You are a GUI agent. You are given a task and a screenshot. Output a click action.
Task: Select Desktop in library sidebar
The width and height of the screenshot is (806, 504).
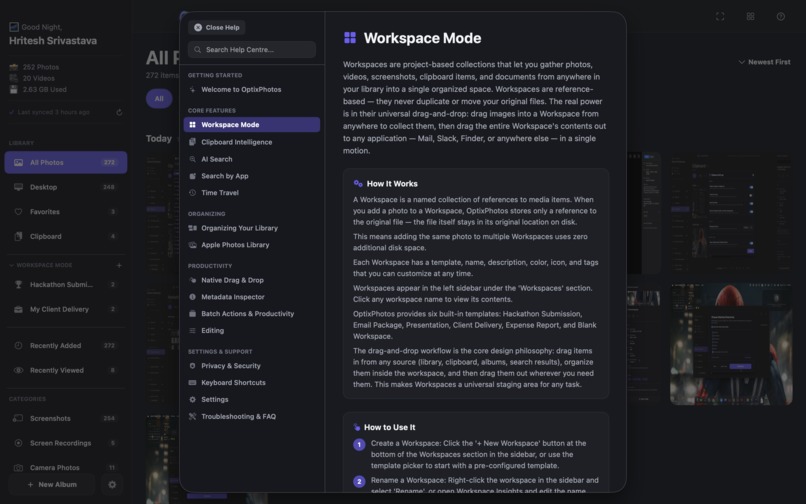pos(66,187)
